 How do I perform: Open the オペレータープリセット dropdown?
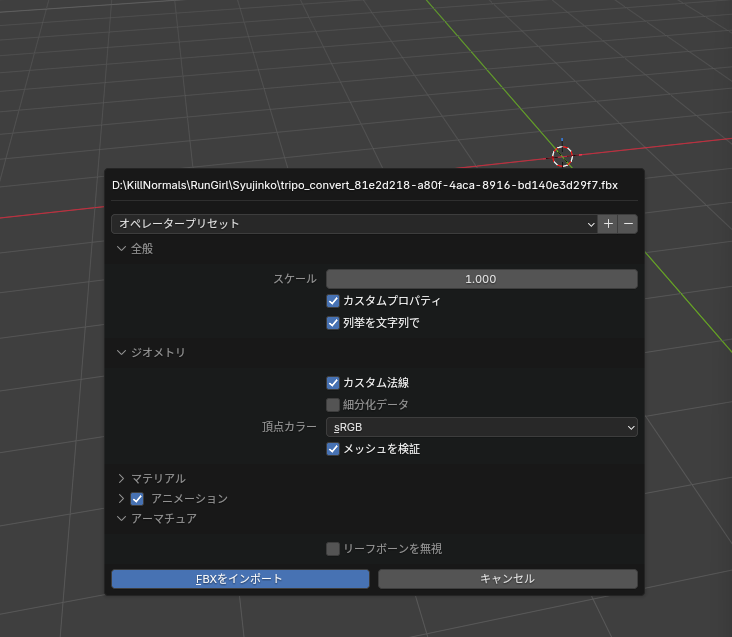(354, 224)
